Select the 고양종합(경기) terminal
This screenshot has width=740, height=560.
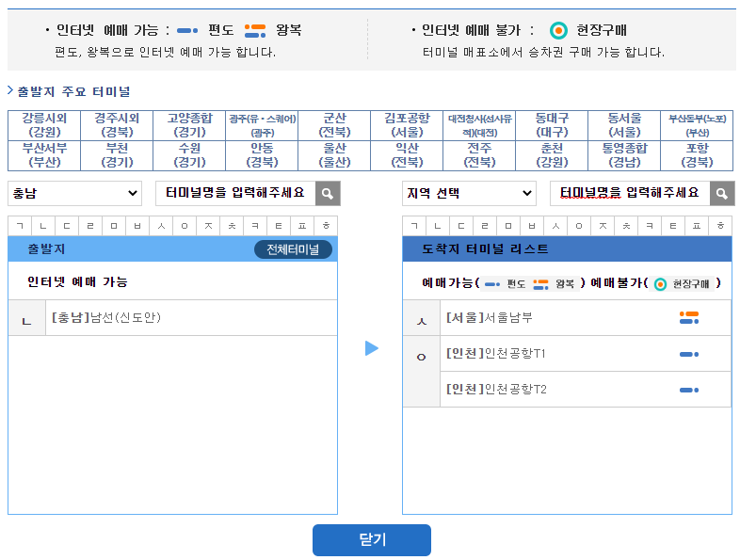(x=190, y=125)
